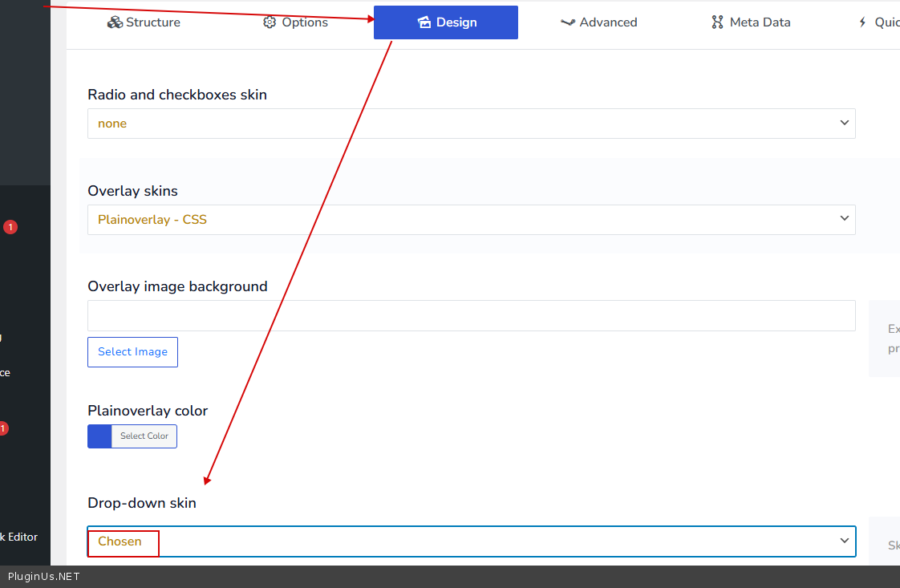Click the Advanced tab's icon
Image resolution: width=900 pixels, height=588 pixels.
pos(568,22)
